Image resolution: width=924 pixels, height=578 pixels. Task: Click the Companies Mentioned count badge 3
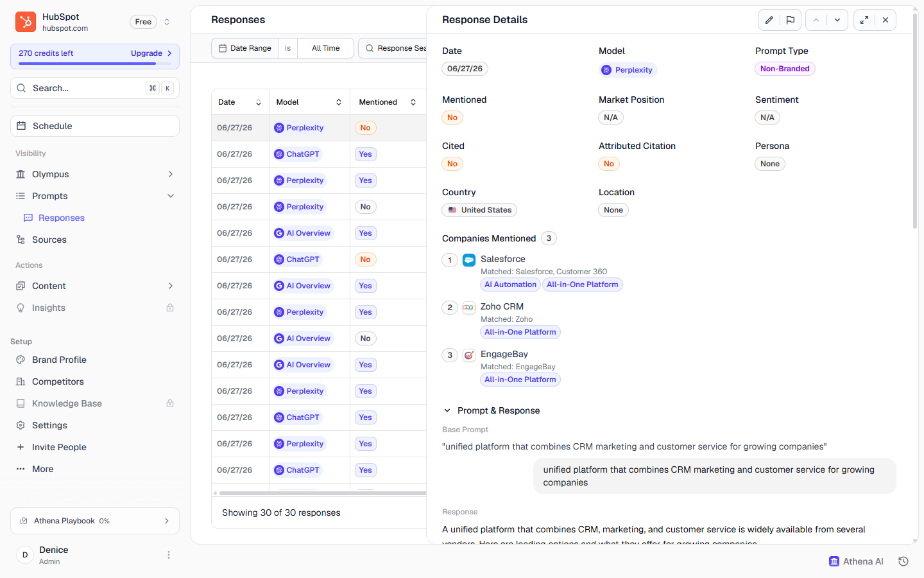click(x=549, y=238)
